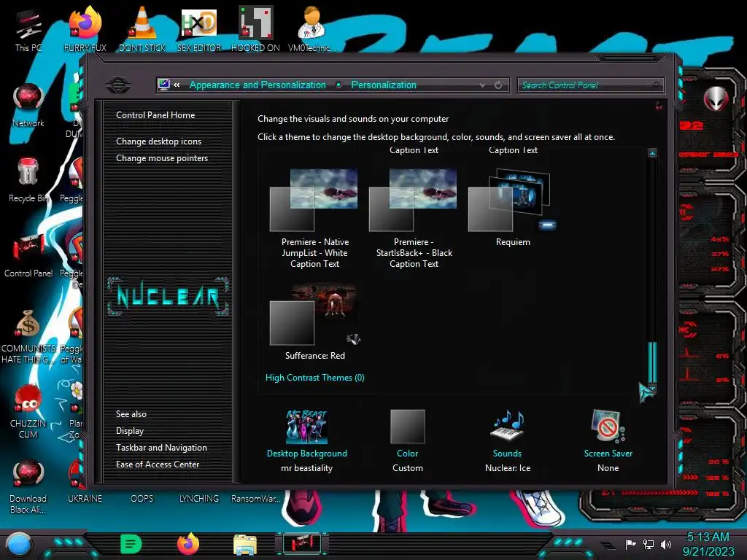Open Taskbar and Navigation link
The width and height of the screenshot is (747, 560).
pos(161,448)
